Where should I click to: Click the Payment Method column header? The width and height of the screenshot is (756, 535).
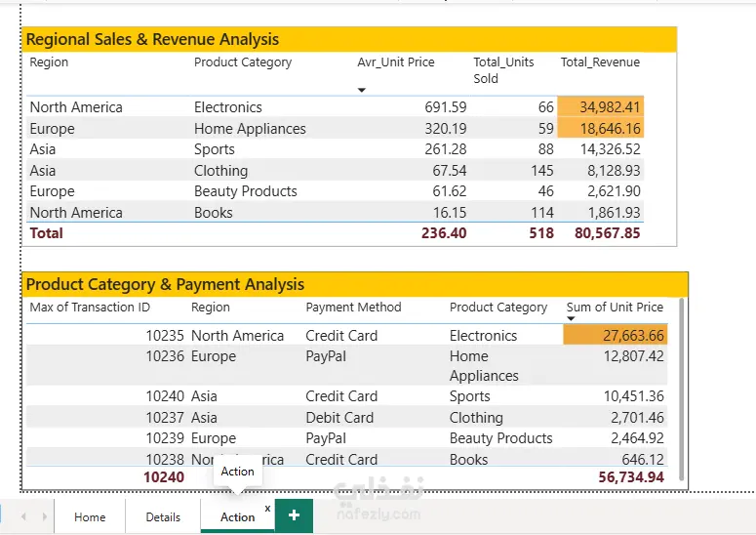[x=353, y=308]
